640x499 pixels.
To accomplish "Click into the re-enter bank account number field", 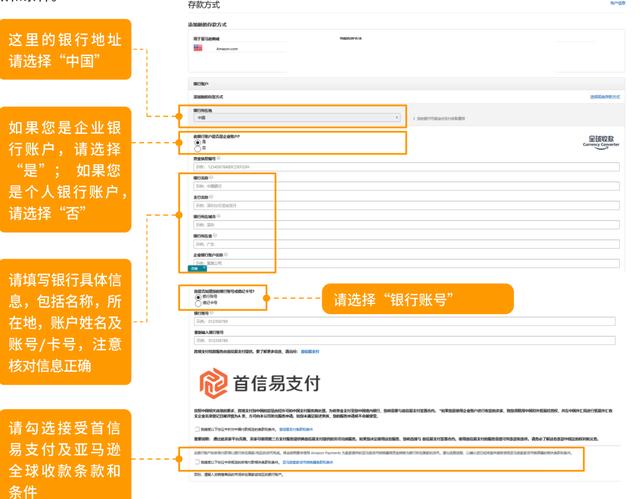I will [x=300, y=340].
